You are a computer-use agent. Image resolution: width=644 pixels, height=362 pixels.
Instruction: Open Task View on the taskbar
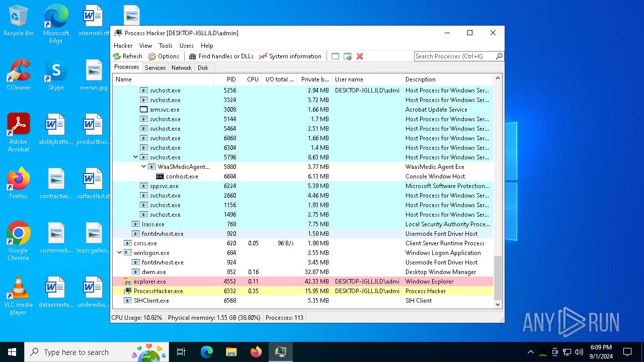click(181, 352)
